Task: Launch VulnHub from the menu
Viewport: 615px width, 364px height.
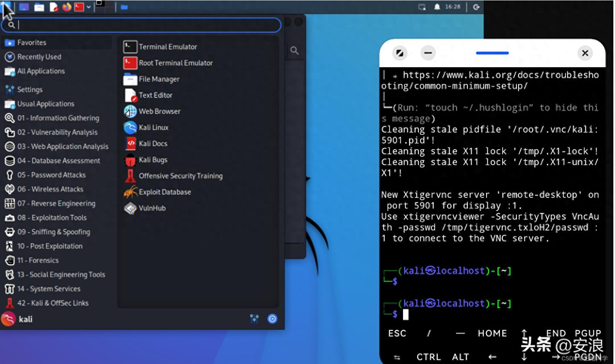Action: pyautogui.click(x=152, y=208)
